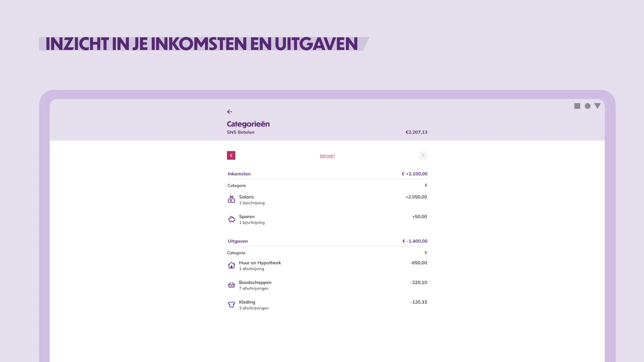
Task: Open the Januari month link
Action: click(x=327, y=156)
